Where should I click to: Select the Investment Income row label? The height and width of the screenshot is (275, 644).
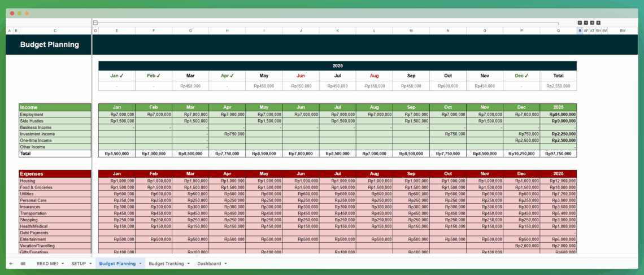tap(55, 134)
